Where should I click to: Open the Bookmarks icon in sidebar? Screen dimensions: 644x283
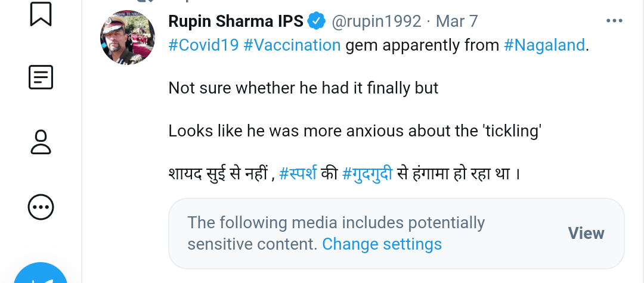tap(41, 14)
